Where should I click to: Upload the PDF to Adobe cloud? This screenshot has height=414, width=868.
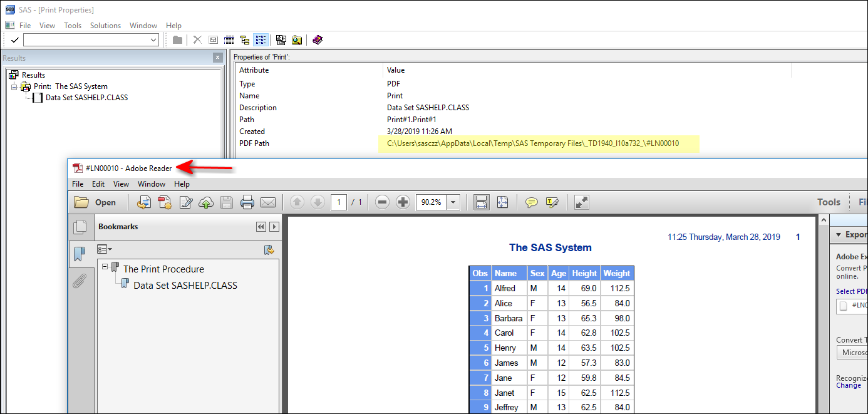point(205,202)
